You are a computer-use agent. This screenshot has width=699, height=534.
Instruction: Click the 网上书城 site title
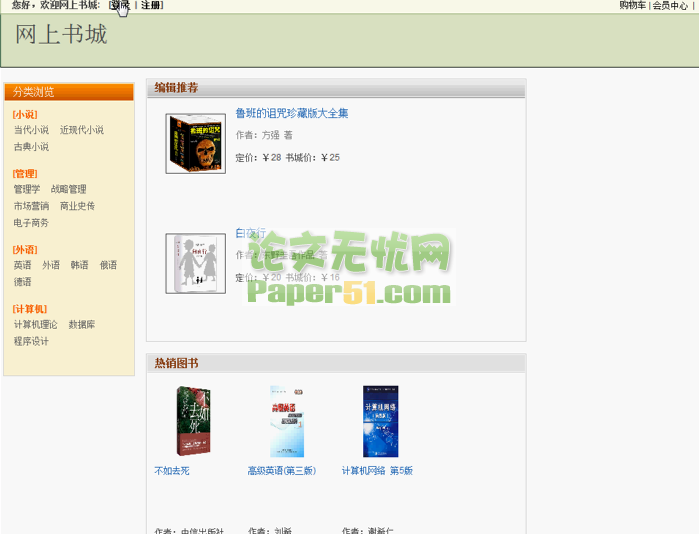pos(62,34)
